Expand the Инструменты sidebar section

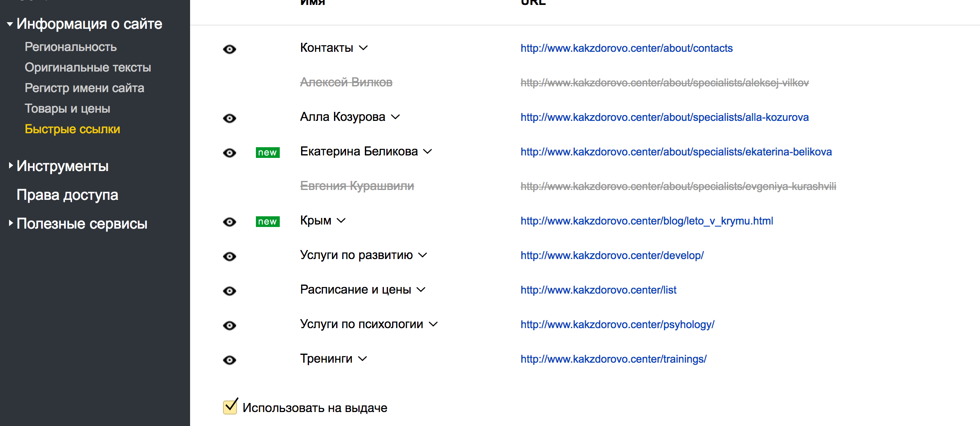pyautogui.click(x=11, y=166)
